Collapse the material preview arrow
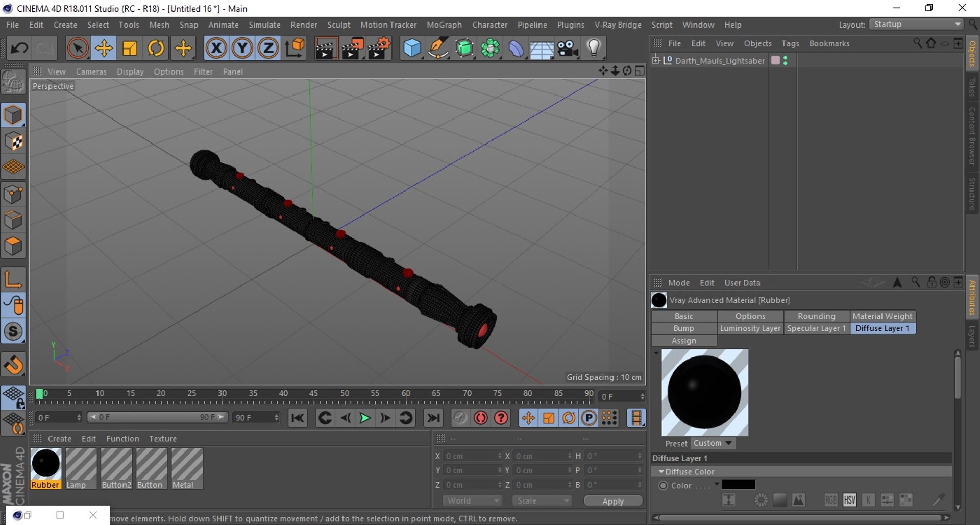Image resolution: width=980 pixels, height=525 pixels. (656, 353)
